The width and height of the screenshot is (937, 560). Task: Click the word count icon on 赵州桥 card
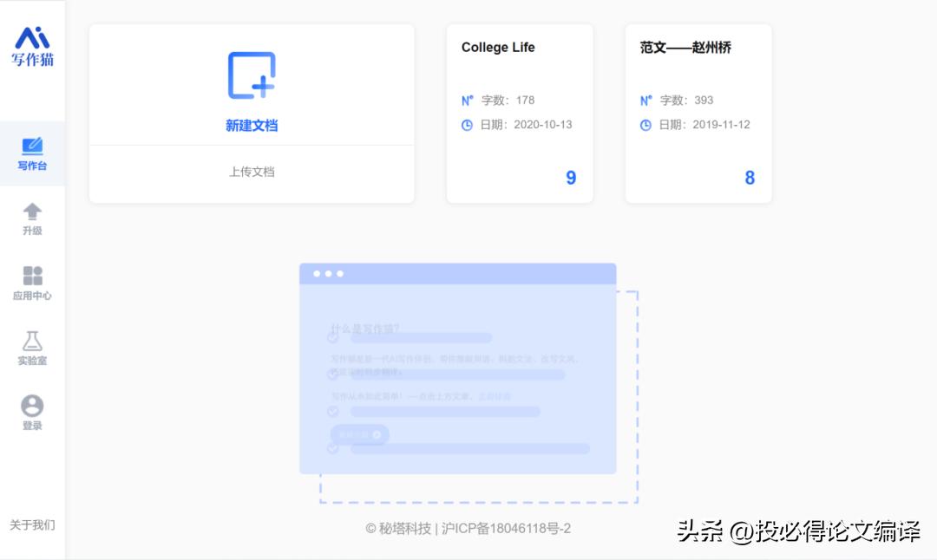coord(645,100)
